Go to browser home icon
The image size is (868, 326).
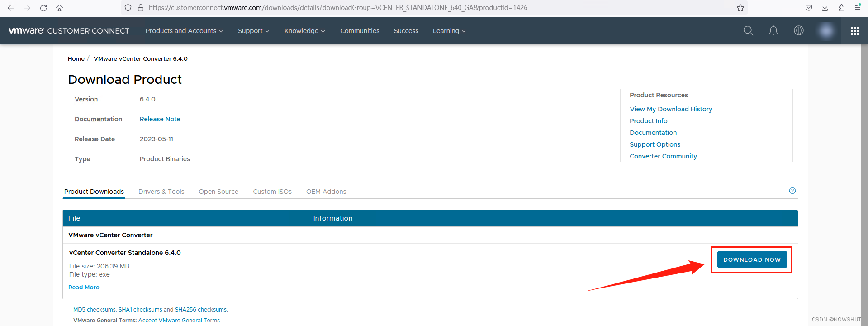(59, 8)
